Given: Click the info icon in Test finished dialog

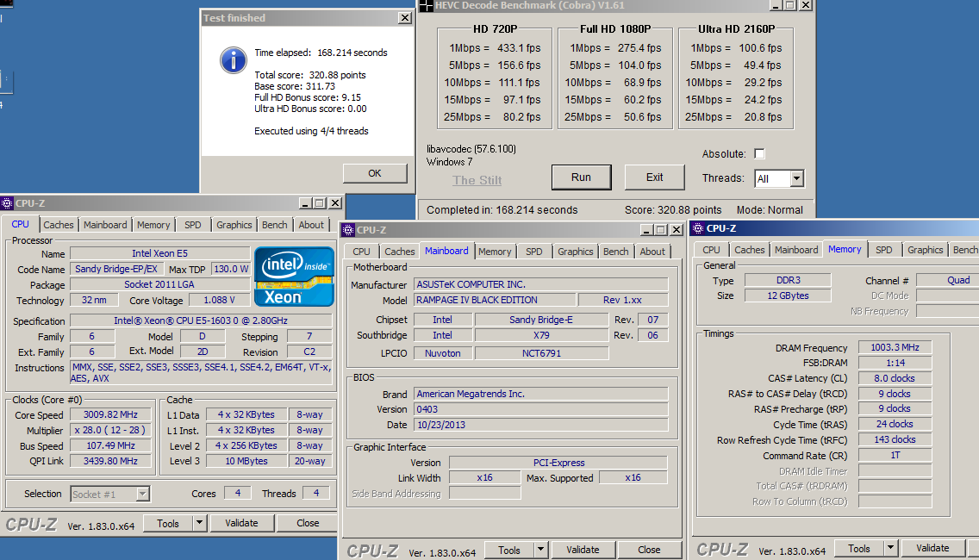Looking at the screenshot, I should point(233,60).
